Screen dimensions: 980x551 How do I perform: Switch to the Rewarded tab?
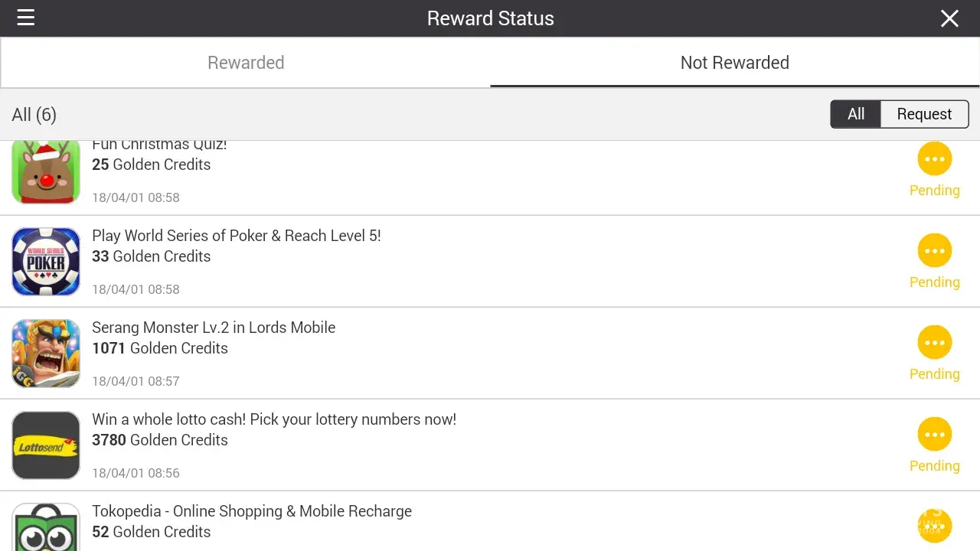(x=246, y=63)
